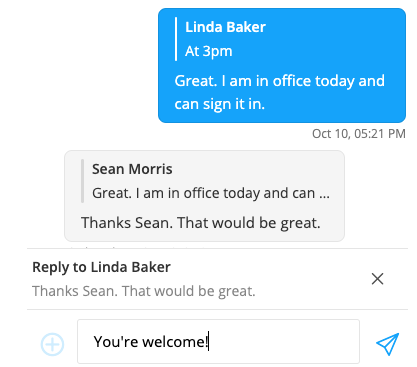Viewport: 417px width, 367px height.
Task: Select the "can sign it in." line
Action: (x=219, y=104)
